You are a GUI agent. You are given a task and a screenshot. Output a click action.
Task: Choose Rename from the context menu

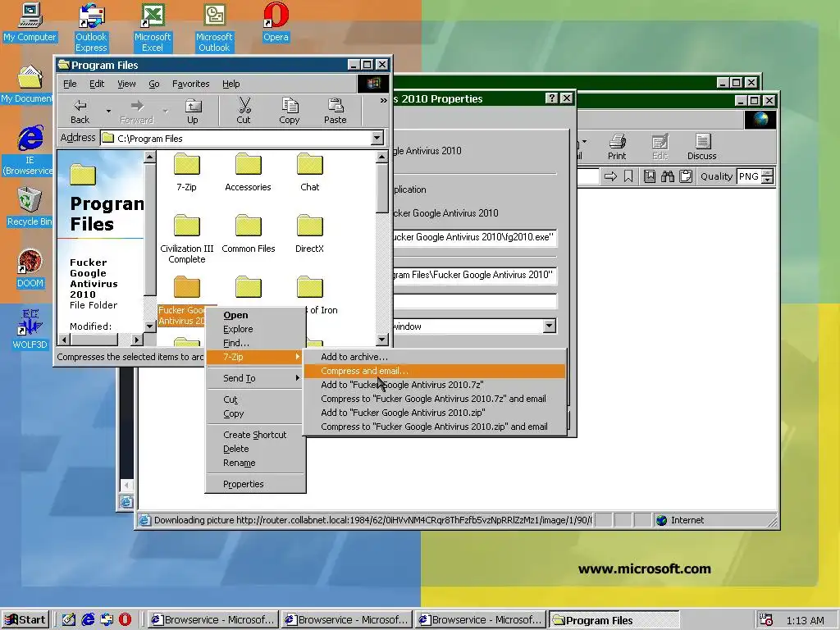pyautogui.click(x=256, y=463)
